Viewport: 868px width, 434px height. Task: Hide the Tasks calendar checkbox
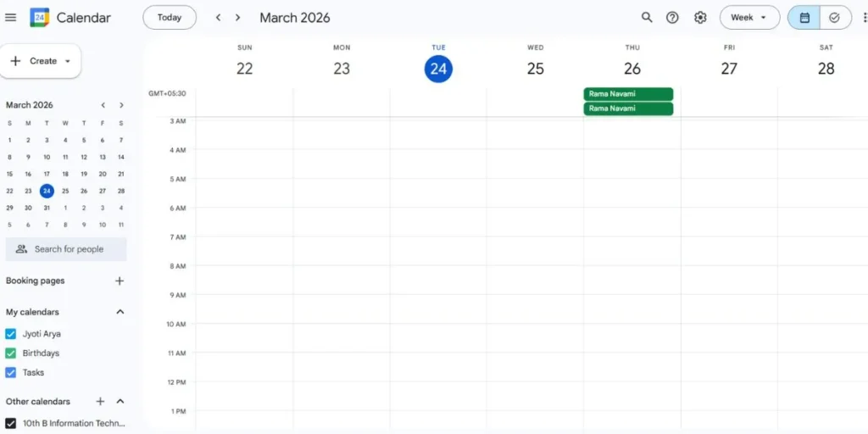pyautogui.click(x=11, y=373)
